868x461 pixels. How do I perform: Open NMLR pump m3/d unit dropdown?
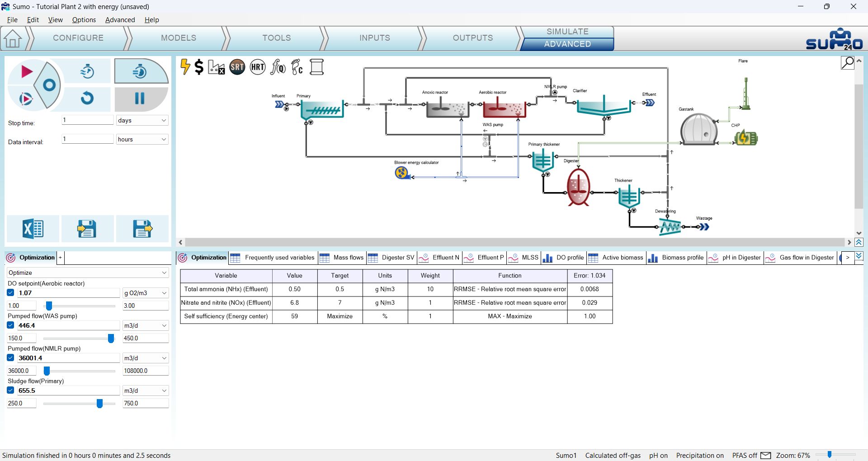tap(146, 358)
